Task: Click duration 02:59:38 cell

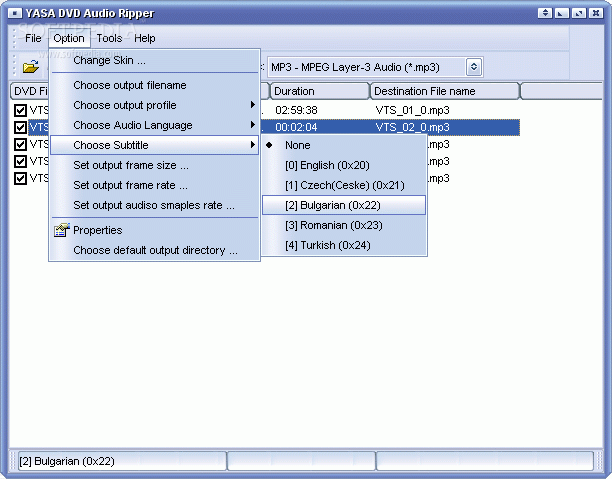Action: coord(296,110)
